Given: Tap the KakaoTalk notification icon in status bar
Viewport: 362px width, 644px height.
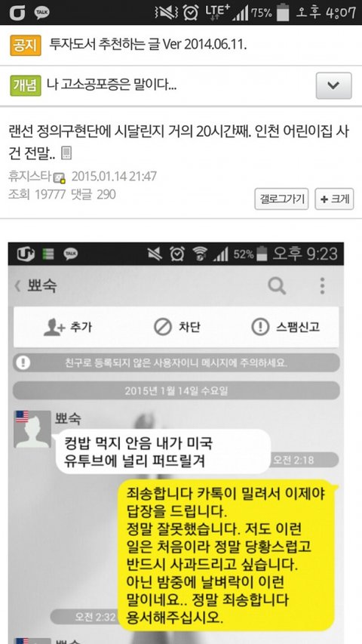Looking at the screenshot, I should [x=41, y=12].
